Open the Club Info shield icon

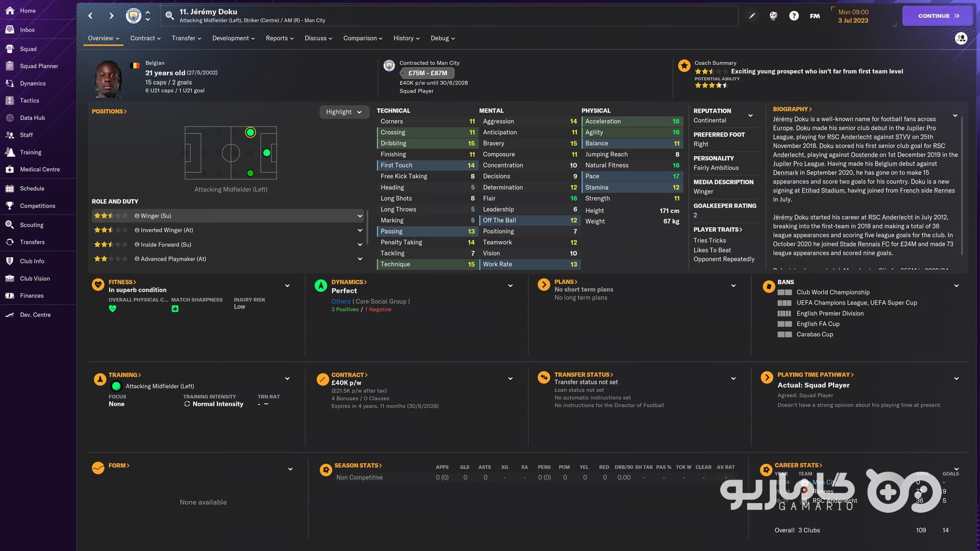point(10,261)
